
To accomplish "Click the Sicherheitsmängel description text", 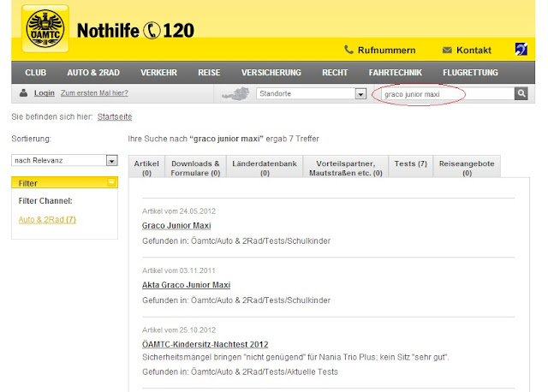I will click(295, 357).
